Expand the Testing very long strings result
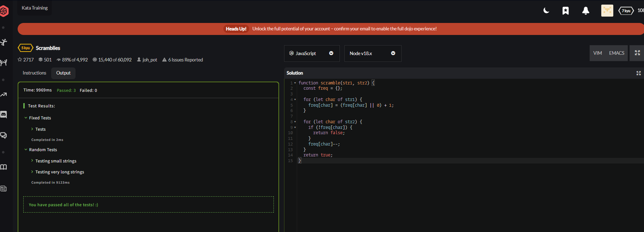Screen dimensions: 644x232 59,172
